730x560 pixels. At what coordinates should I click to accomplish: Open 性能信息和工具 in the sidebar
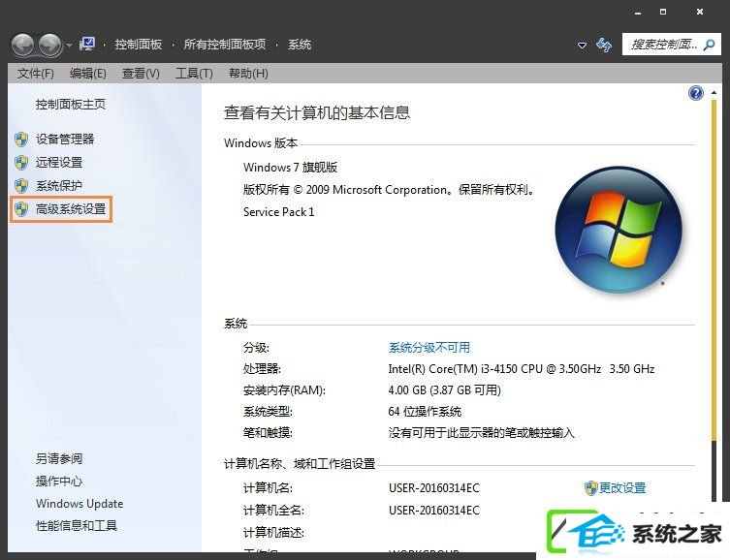pyautogui.click(x=77, y=525)
